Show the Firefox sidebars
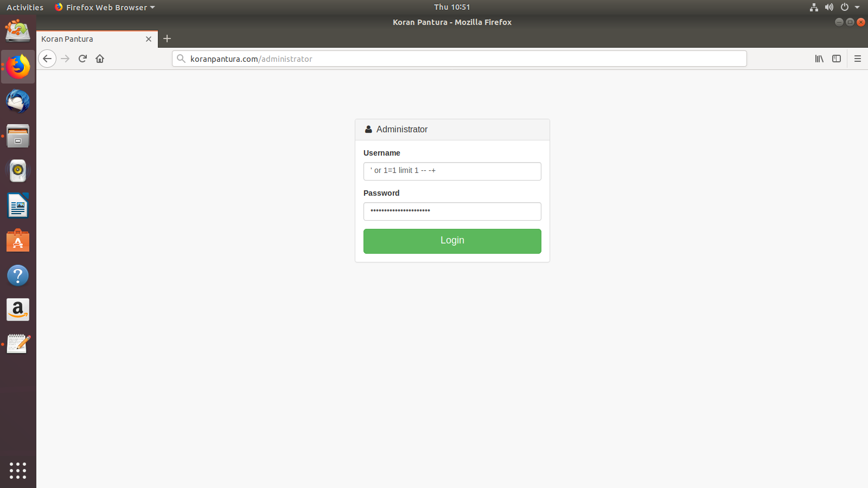Viewport: 868px width, 488px height. click(837, 59)
